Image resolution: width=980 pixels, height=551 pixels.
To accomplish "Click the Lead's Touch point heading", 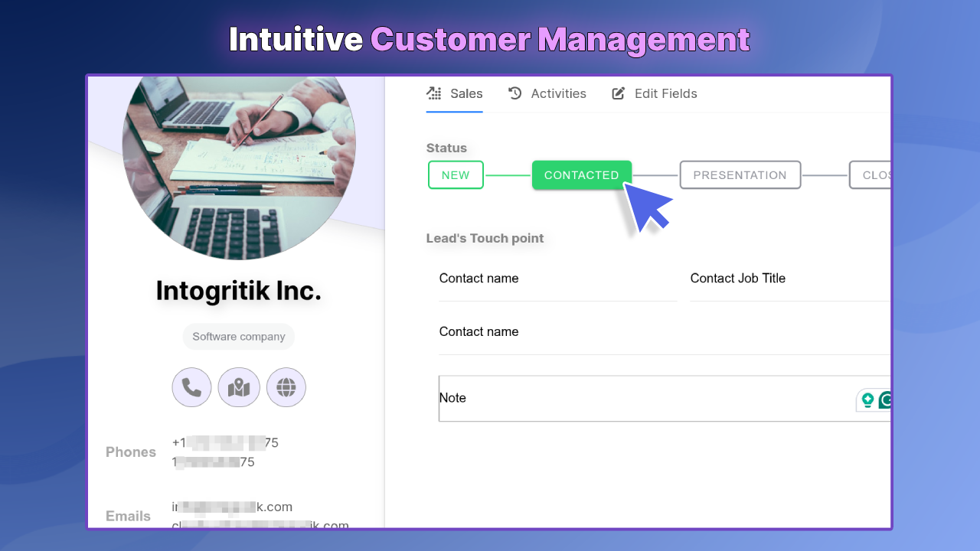I will tap(485, 238).
